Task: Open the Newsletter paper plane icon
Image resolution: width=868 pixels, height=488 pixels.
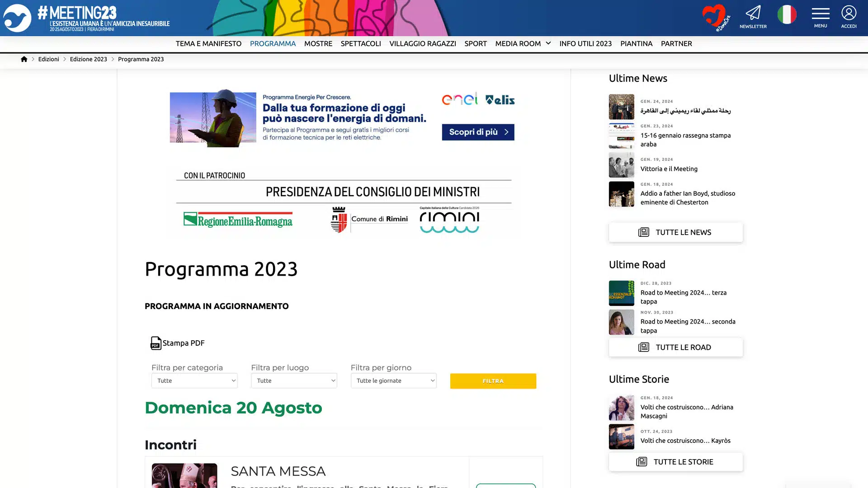Action: coord(753,17)
